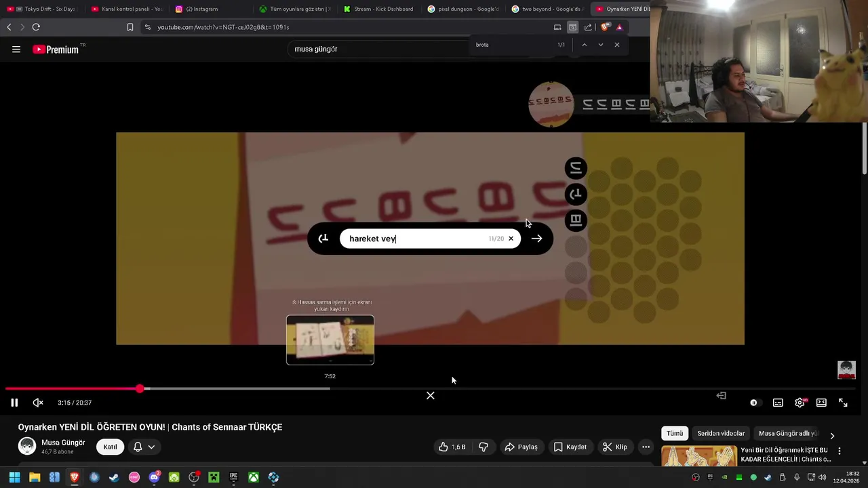Screen dimensions: 868x488
Task: Click the Paylaş share button
Action: pyautogui.click(x=521, y=447)
